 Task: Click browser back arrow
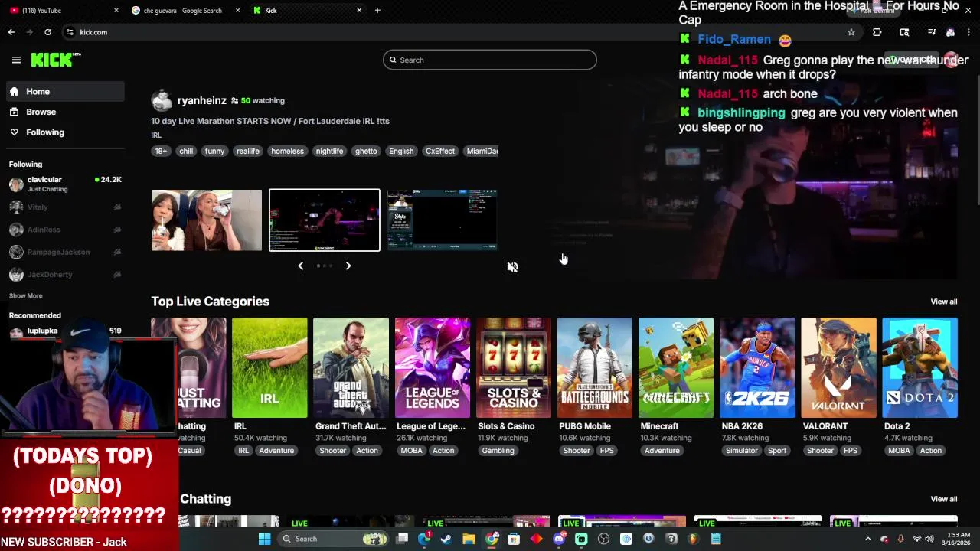(x=11, y=32)
